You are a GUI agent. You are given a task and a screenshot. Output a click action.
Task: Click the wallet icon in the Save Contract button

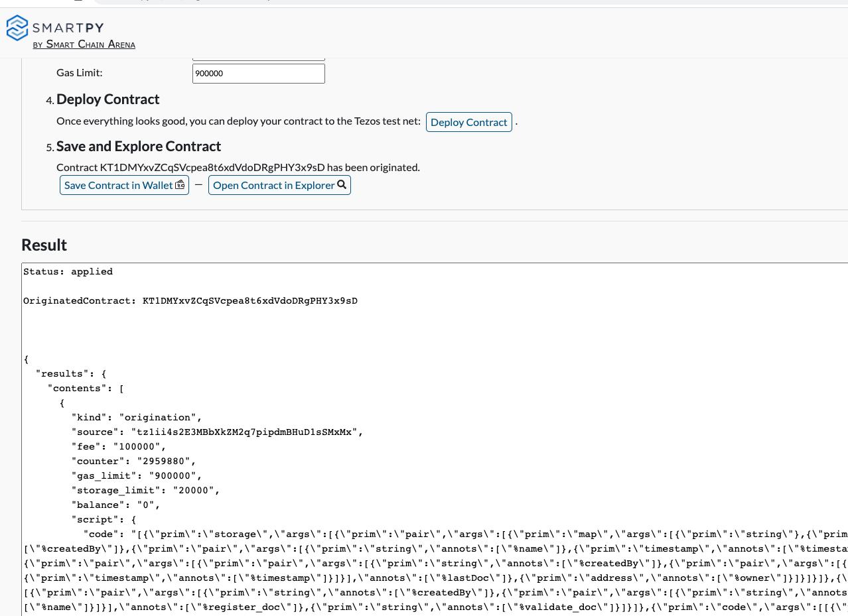[180, 185]
